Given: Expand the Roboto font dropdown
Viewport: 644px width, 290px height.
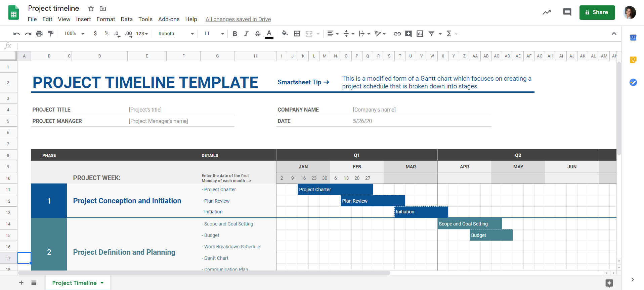Looking at the screenshot, I should pyautogui.click(x=176, y=34).
